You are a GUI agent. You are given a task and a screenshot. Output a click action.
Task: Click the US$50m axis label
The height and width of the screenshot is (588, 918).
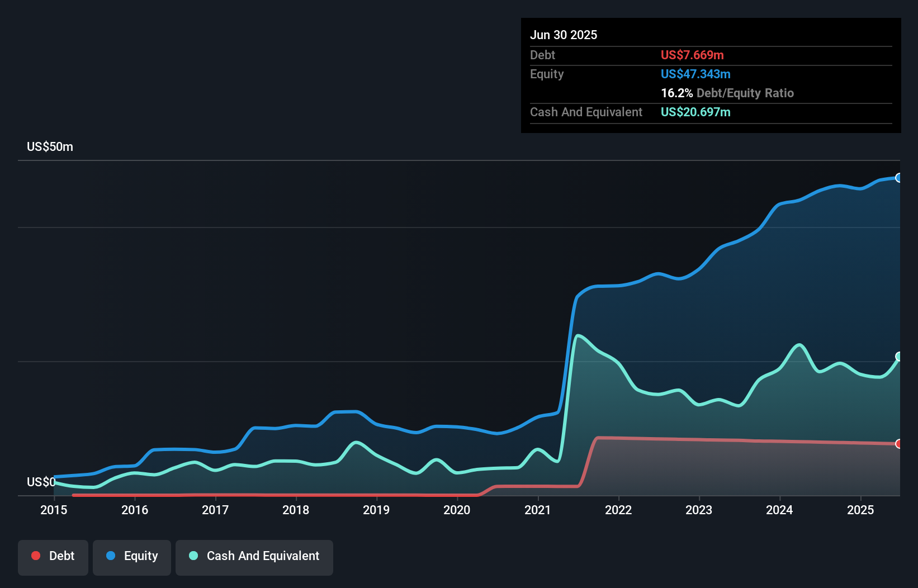pyautogui.click(x=49, y=146)
